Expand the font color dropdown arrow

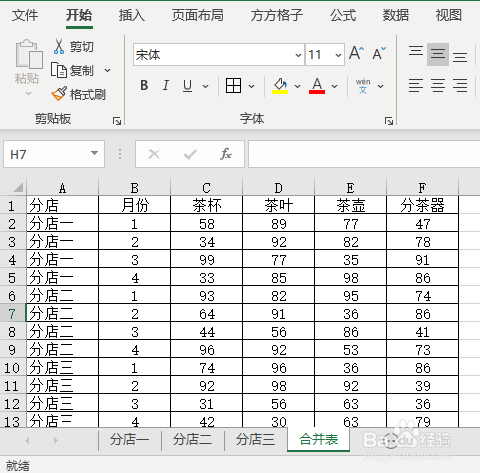click(335, 86)
